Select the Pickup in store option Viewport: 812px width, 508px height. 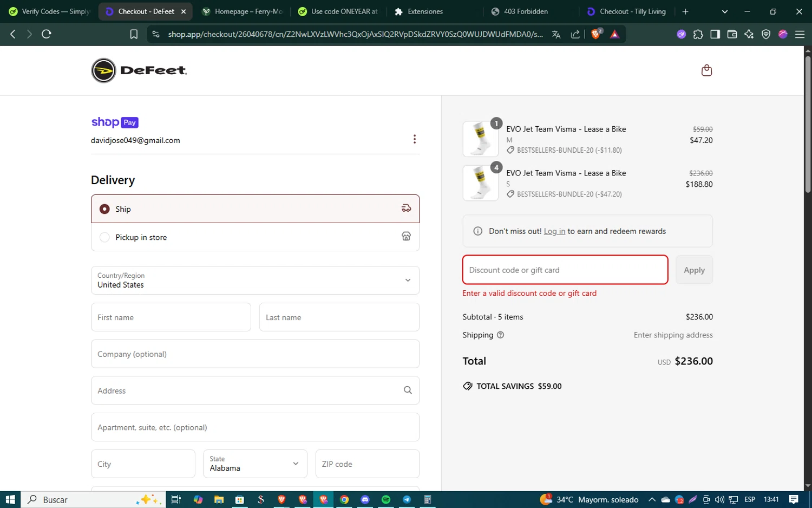[255, 237]
